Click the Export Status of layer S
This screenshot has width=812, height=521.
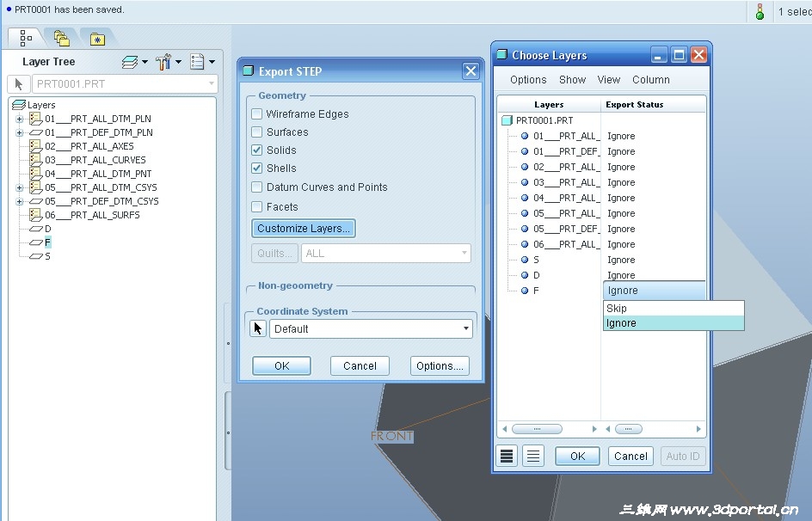click(x=621, y=260)
